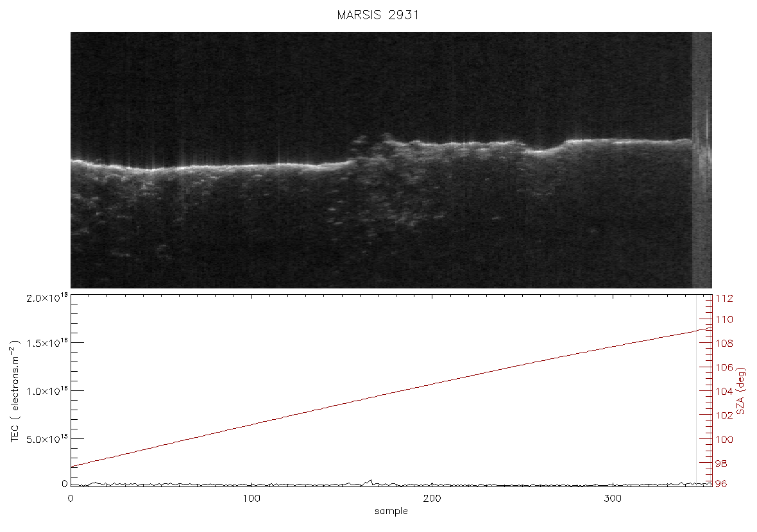Image resolution: width=757 pixels, height=532 pixels.
Task: Click the TEC axis label
Action: (15, 390)
